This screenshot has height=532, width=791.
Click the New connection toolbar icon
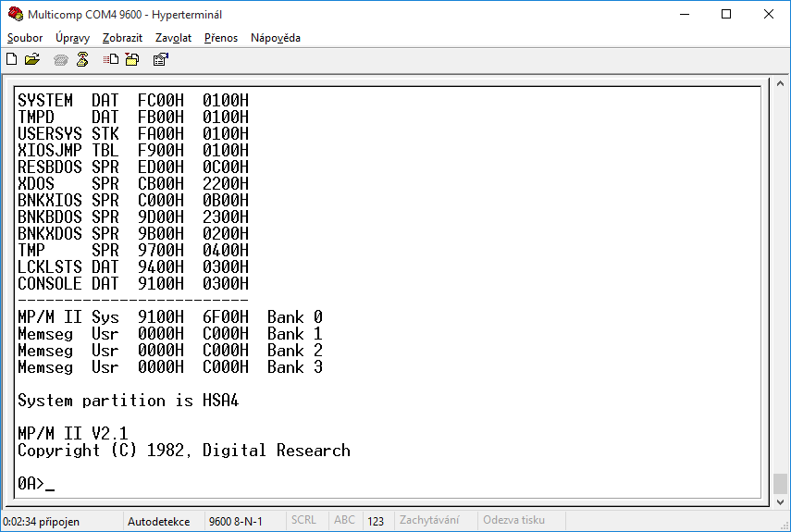(12, 59)
